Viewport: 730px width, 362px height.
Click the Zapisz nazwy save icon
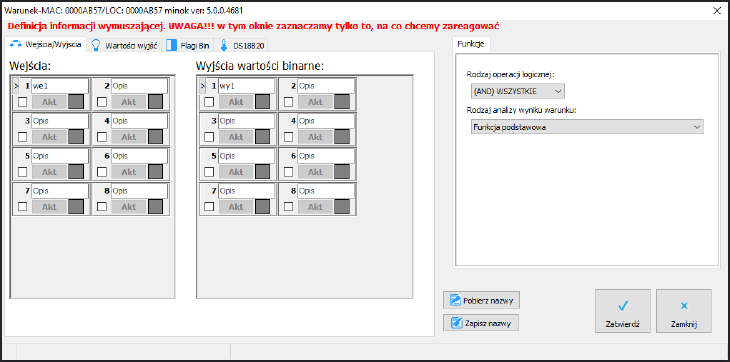pos(457,322)
